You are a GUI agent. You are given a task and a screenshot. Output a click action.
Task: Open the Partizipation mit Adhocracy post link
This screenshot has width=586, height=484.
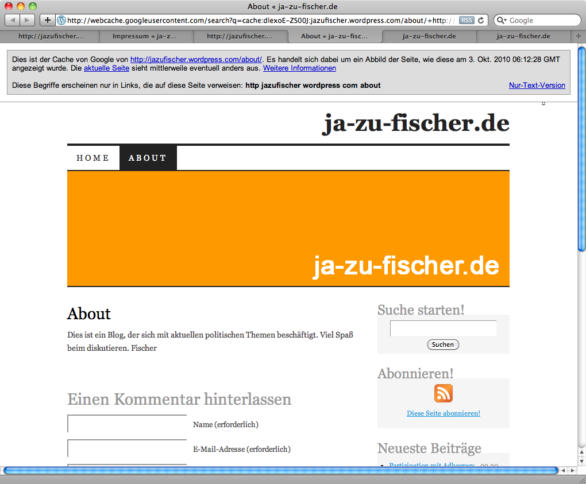click(x=432, y=465)
